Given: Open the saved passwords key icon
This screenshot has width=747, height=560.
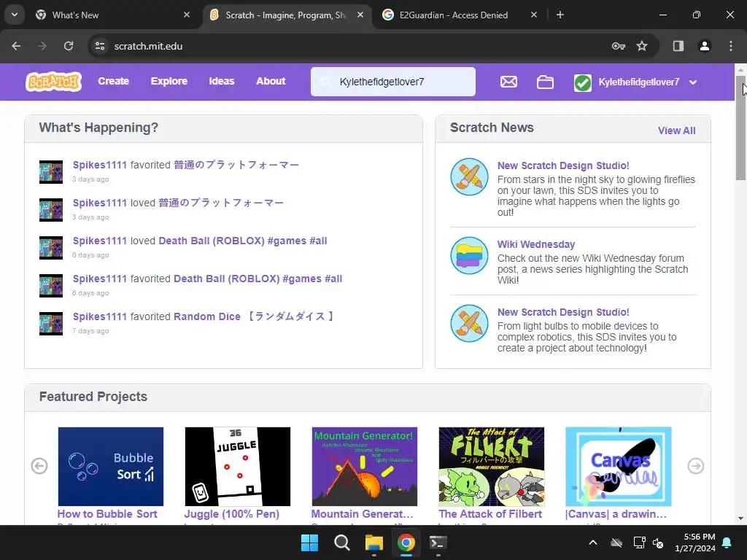Looking at the screenshot, I should pos(618,46).
